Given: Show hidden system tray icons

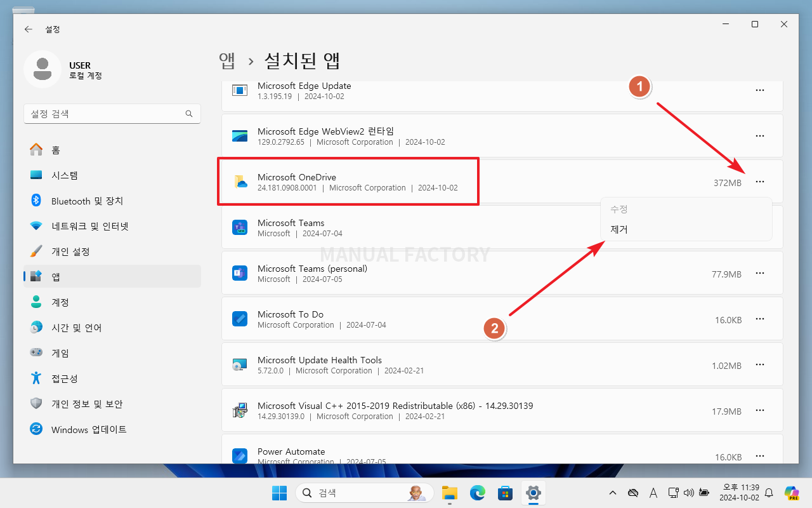Looking at the screenshot, I should click(x=613, y=493).
